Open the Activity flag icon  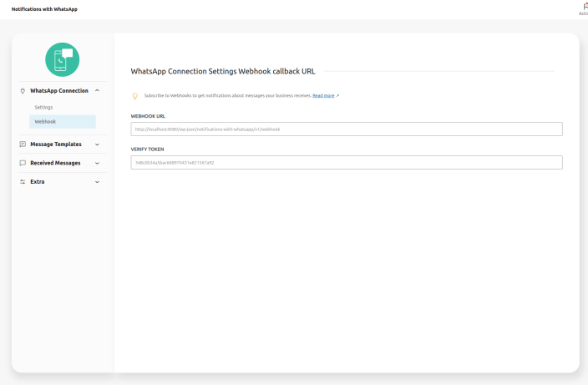point(584,6)
